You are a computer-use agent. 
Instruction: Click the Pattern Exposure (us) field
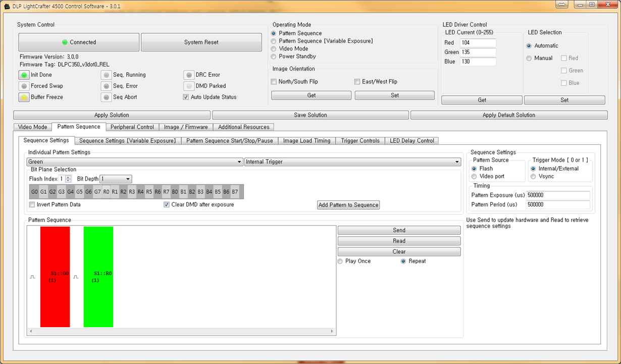pos(558,195)
